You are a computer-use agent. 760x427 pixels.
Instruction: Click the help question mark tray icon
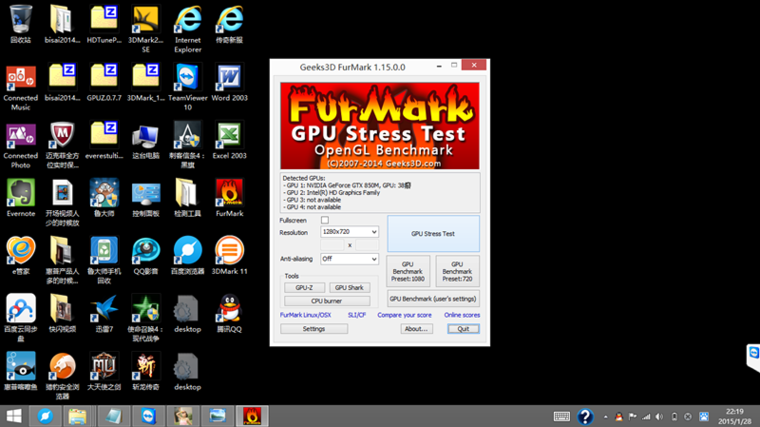coord(586,416)
